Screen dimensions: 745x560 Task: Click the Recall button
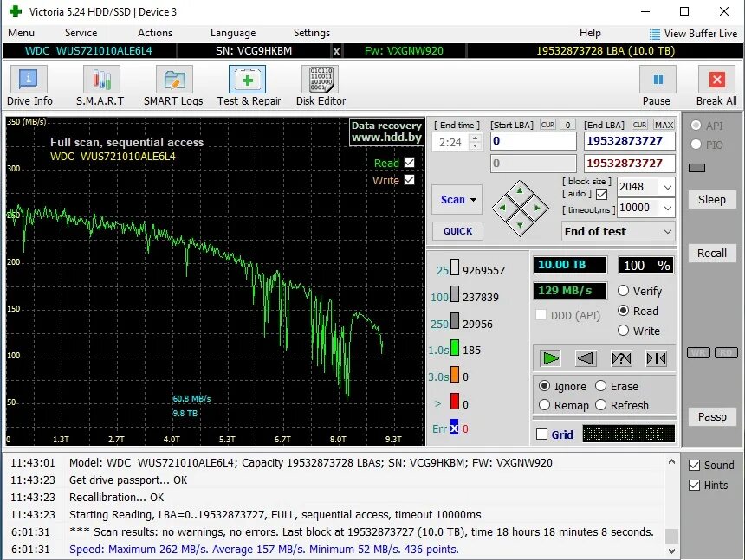click(x=712, y=253)
